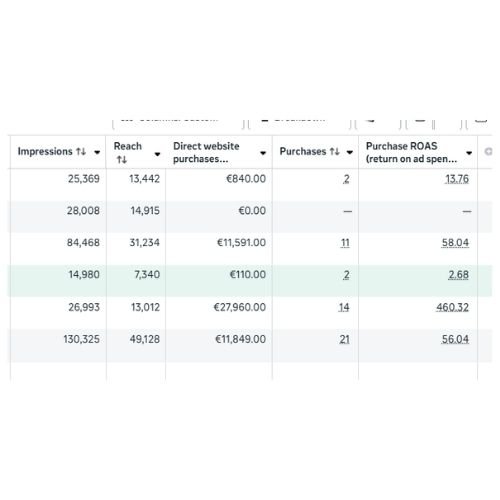This screenshot has height=500, width=500.
Task: Sort by Impressions using sort arrows
Action: (81, 152)
